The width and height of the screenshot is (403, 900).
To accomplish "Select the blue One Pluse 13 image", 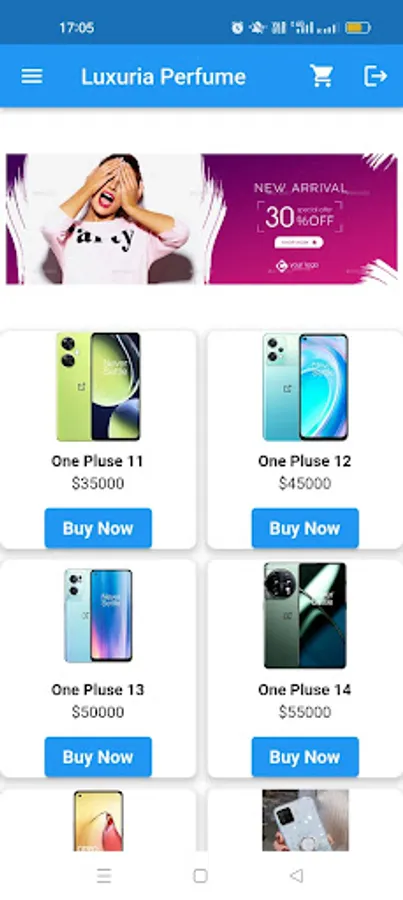I will [98, 615].
